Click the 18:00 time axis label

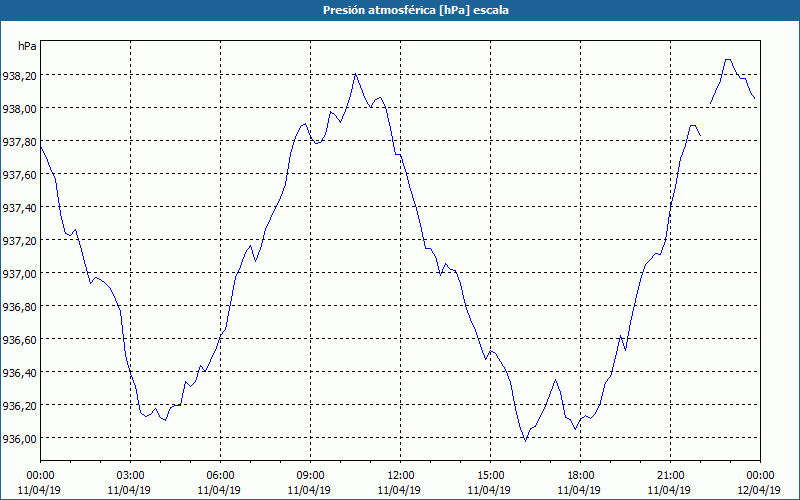[x=581, y=476]
